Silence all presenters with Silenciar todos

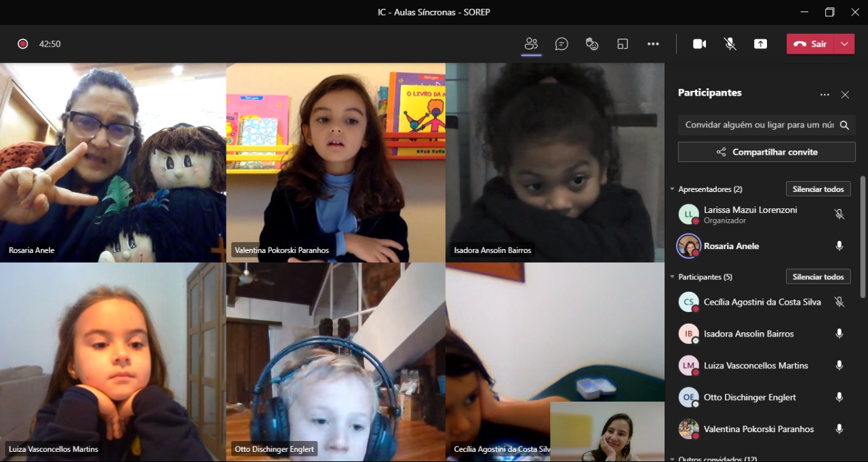click(818, 189)
